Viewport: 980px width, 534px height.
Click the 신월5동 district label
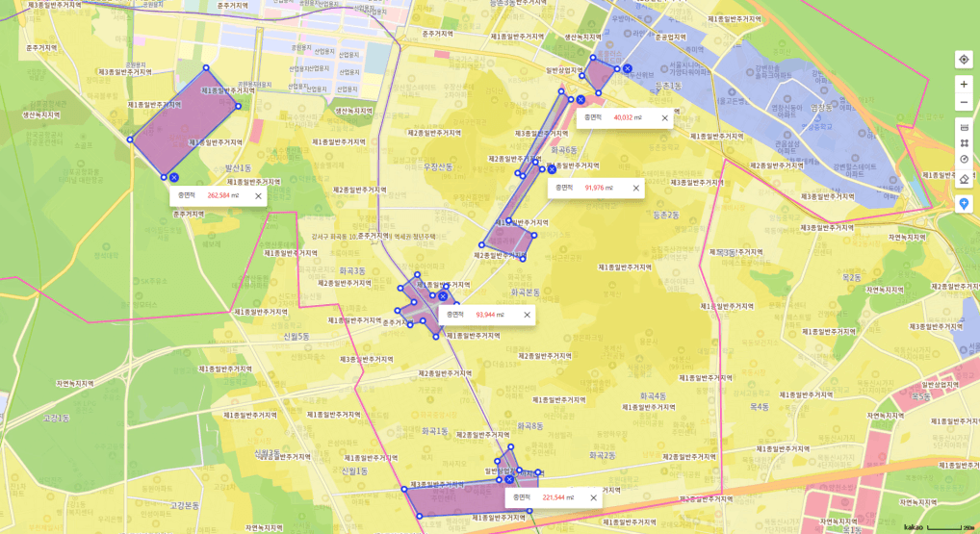click(x=297, y=336)
